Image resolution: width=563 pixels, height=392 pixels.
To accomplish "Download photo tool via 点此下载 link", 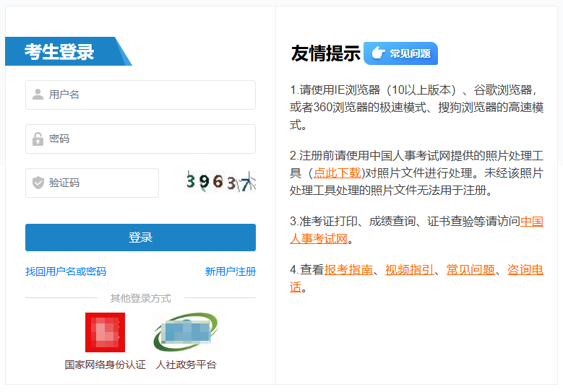I will pyautogui.click(x=337, y=173).
